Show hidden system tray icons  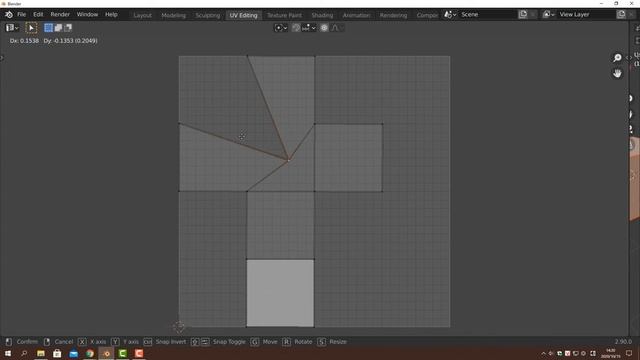click(543, 353)
